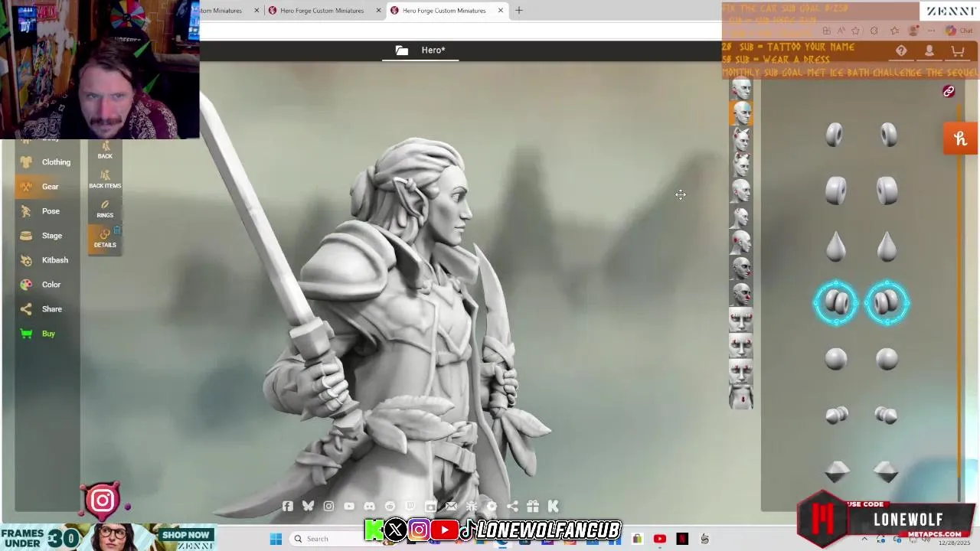Select the right teardrop earring

[887, 246]
